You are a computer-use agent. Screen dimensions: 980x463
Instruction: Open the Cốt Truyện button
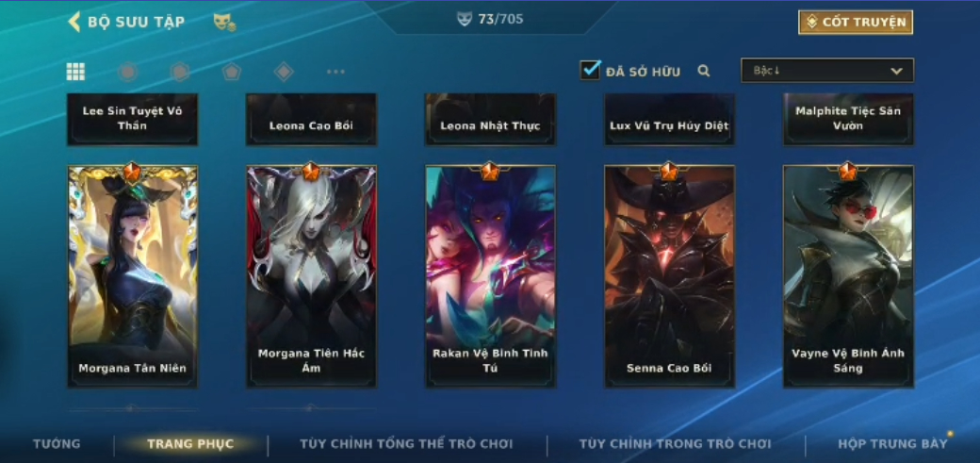856,22
